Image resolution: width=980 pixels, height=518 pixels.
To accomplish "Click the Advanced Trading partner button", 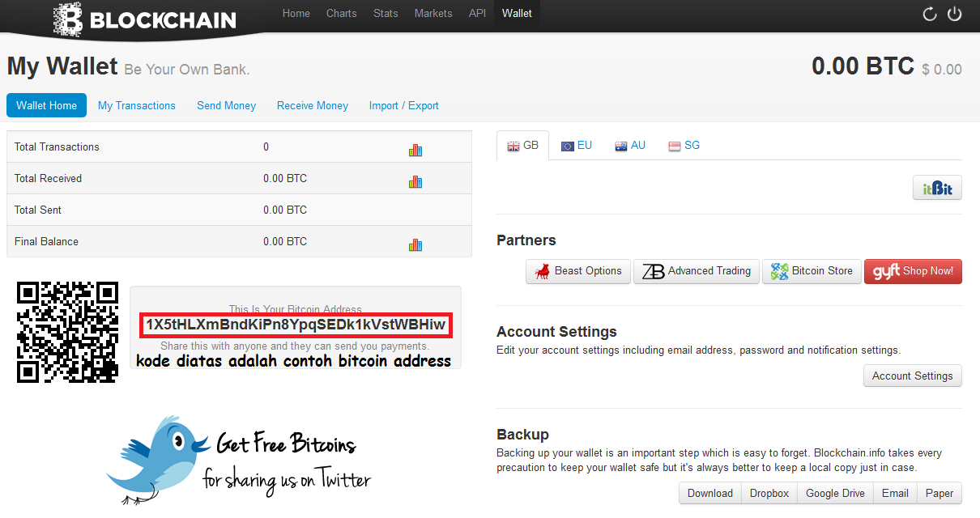I will (x=697, y=271).
